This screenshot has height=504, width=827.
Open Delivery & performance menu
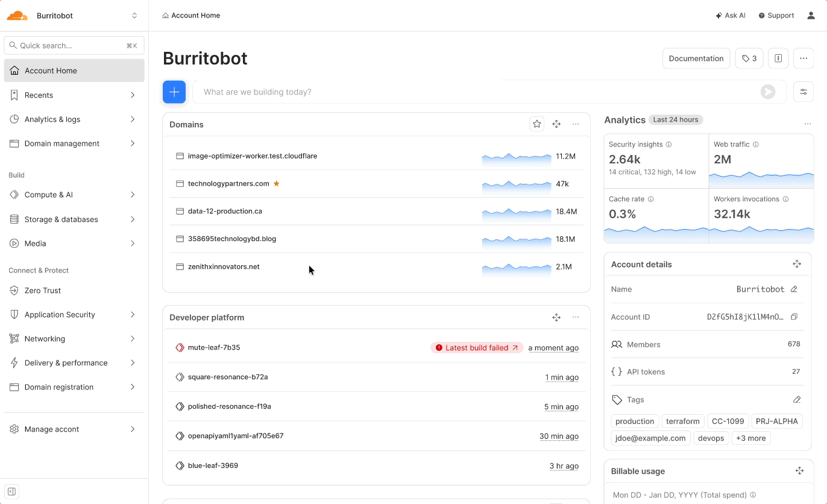tap(74, 363)
